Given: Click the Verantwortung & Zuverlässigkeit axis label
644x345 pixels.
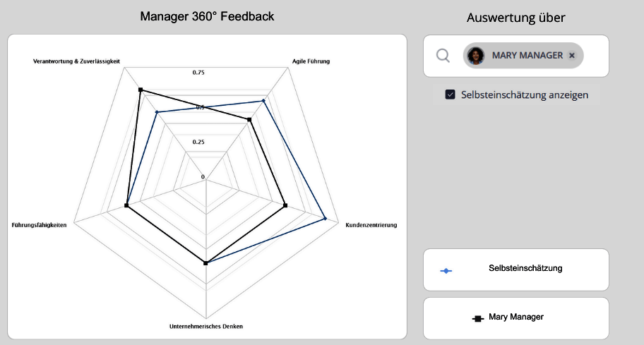Looking at the screenshot, I should click(76, 61).
